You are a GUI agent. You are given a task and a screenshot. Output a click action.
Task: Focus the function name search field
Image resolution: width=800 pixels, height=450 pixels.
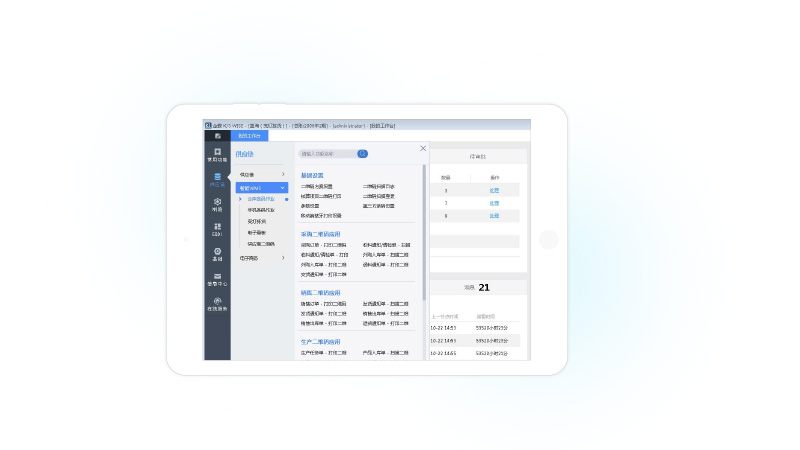pyautogui.click(x=328, y=154)
